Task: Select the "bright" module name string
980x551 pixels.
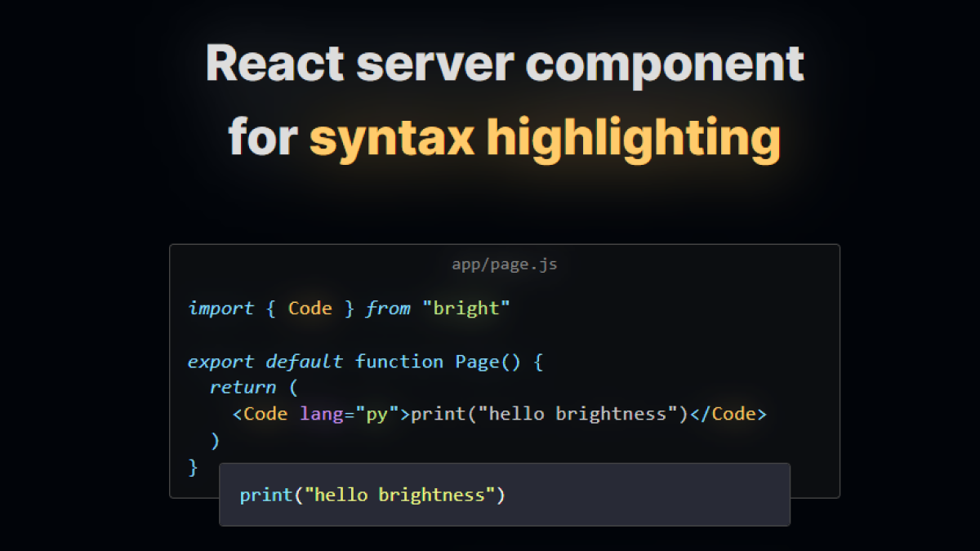Action: coord(465,308)
